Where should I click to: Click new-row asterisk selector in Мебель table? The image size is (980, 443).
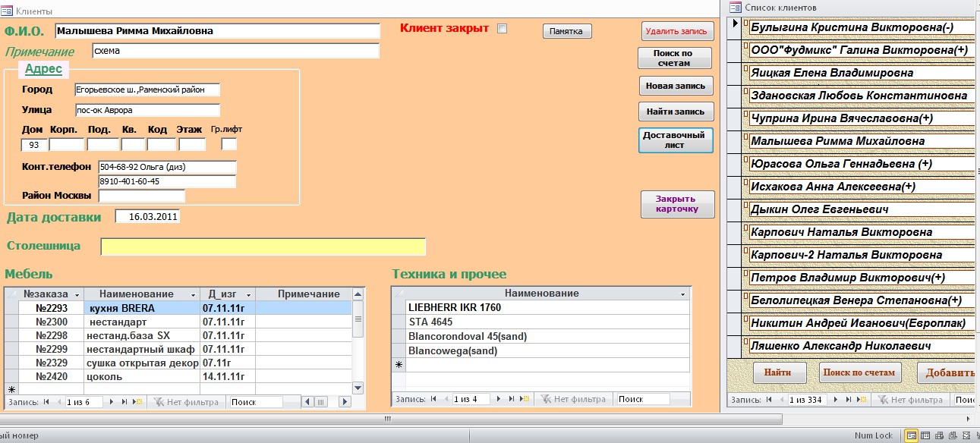(11, 388)
